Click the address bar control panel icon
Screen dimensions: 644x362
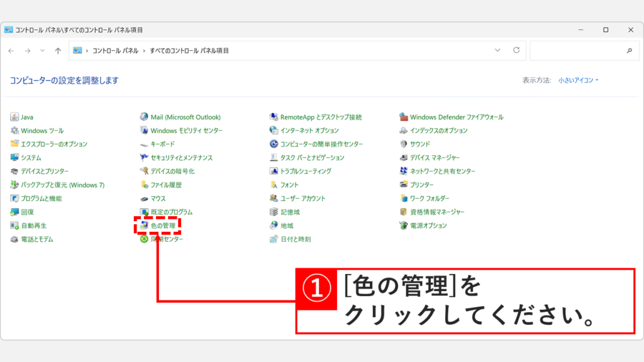(x=77, y=50)
